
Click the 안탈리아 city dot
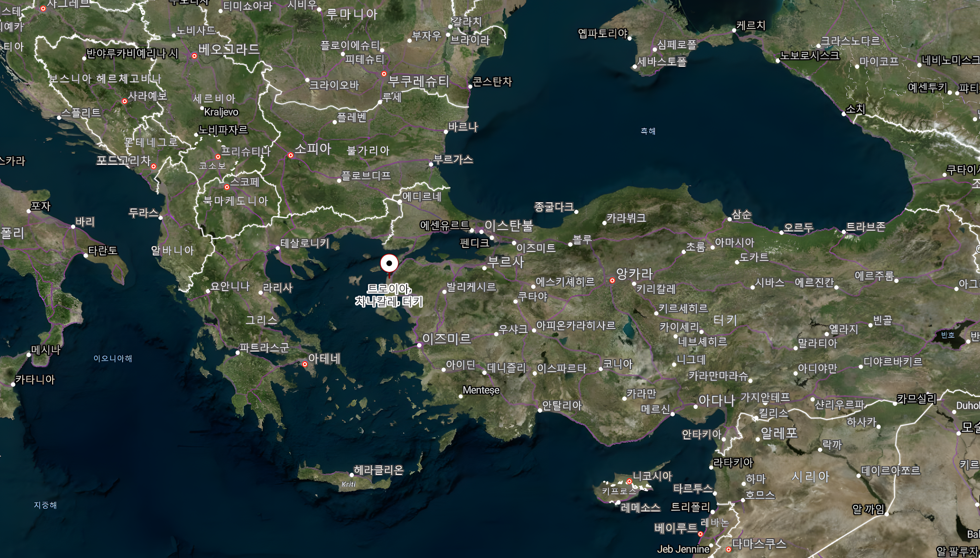click(540, 410)
